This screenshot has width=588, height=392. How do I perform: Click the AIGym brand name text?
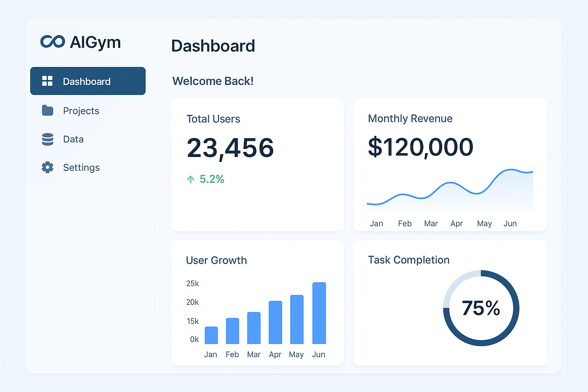pos(95,42)
